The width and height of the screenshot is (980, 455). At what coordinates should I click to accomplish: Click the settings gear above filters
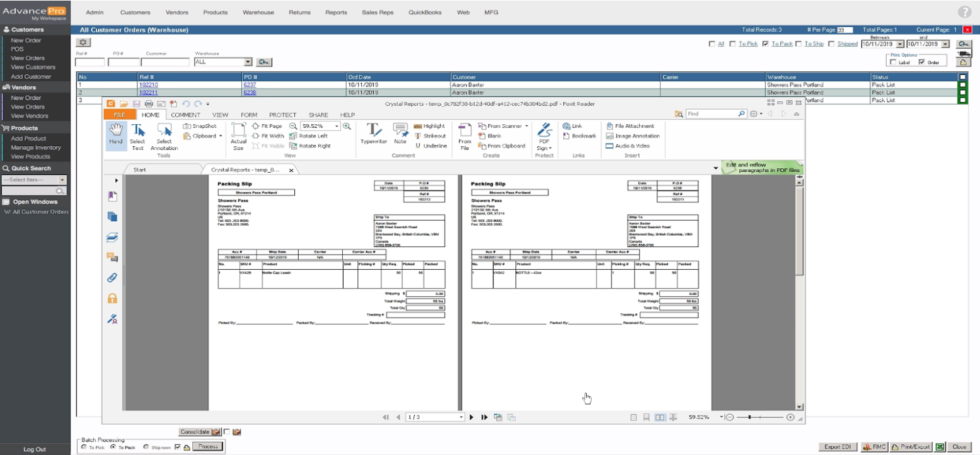pyautogui.click(x=83, y=43)
